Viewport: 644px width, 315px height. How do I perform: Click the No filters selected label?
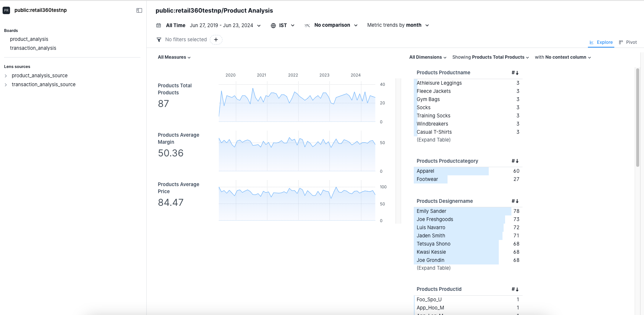186,40
